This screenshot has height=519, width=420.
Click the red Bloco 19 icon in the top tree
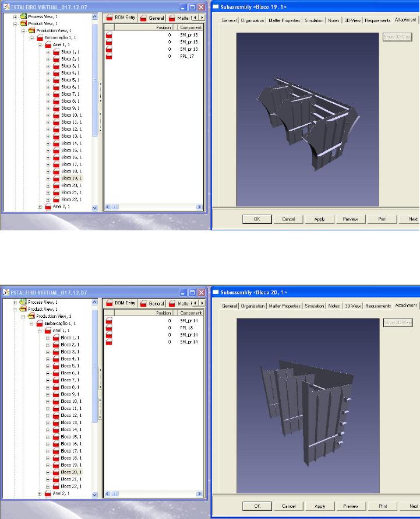57,178
